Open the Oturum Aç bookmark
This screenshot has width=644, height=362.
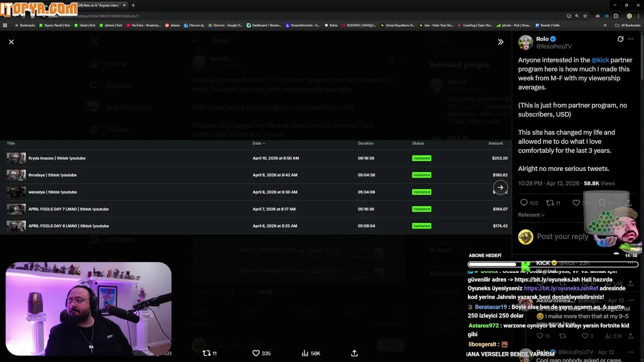pyautogui.click(x=194, y=25)
